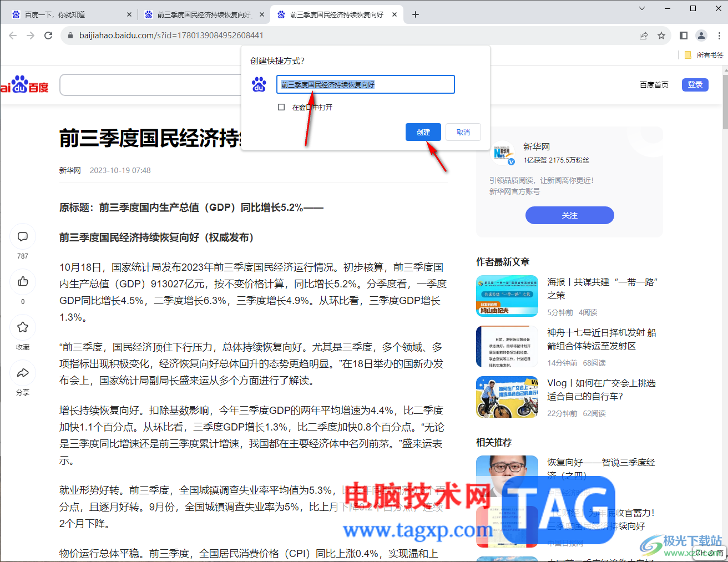
Task: Click the 新华网 source link under the headline
Action: click(x=70, y=170)
